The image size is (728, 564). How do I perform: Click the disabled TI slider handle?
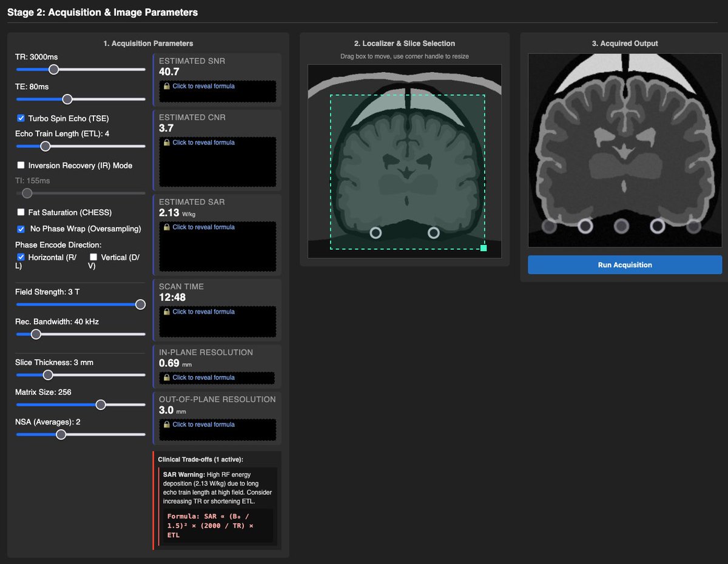(27, 193)
